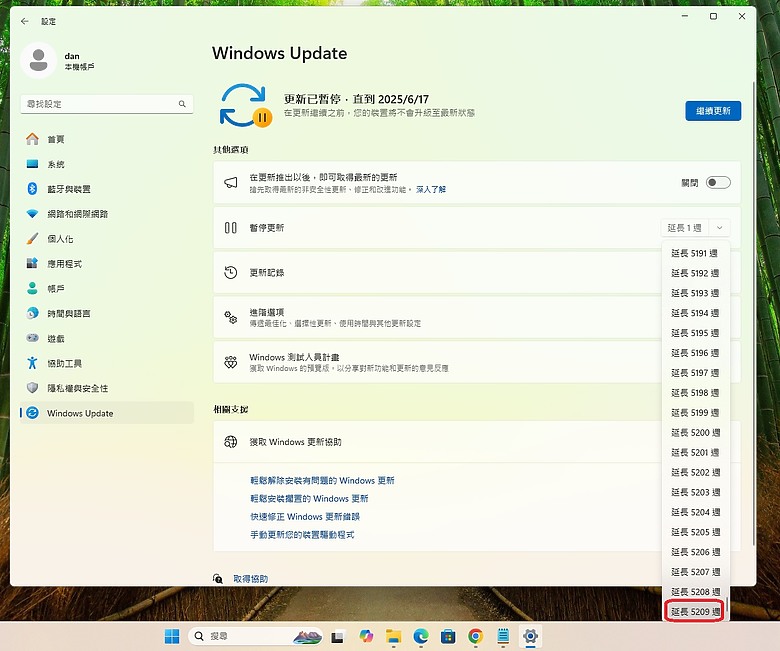Open link 輕鬆解除安裝有問題的 Windows 更新

pyautogui.click(x=322, y=480)
